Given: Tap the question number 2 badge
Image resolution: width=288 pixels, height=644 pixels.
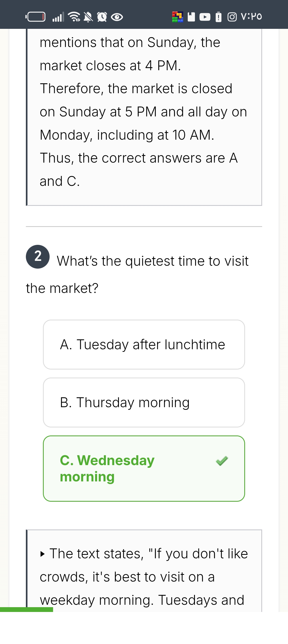Looking at the screenshot, I should (x=38, y=257).
